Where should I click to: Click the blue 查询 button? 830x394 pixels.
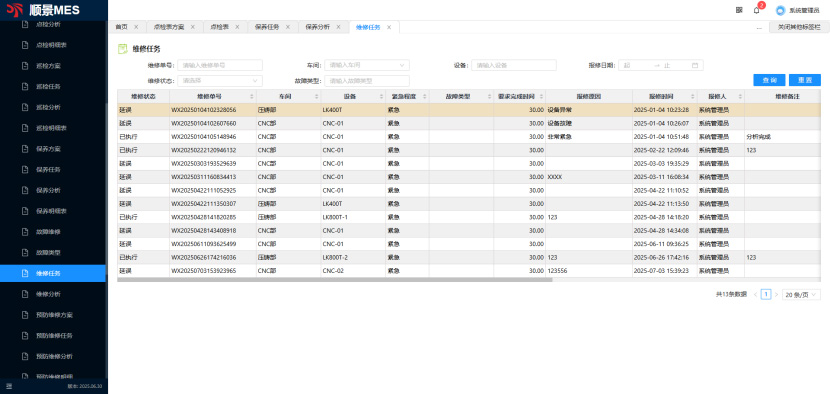click(x=769, y=80)
